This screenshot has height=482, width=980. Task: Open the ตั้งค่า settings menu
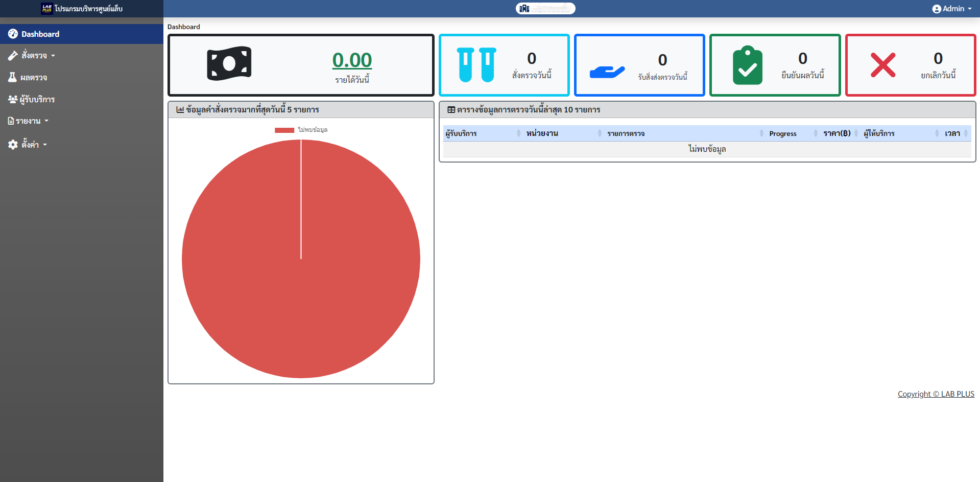tap(30, 145)
